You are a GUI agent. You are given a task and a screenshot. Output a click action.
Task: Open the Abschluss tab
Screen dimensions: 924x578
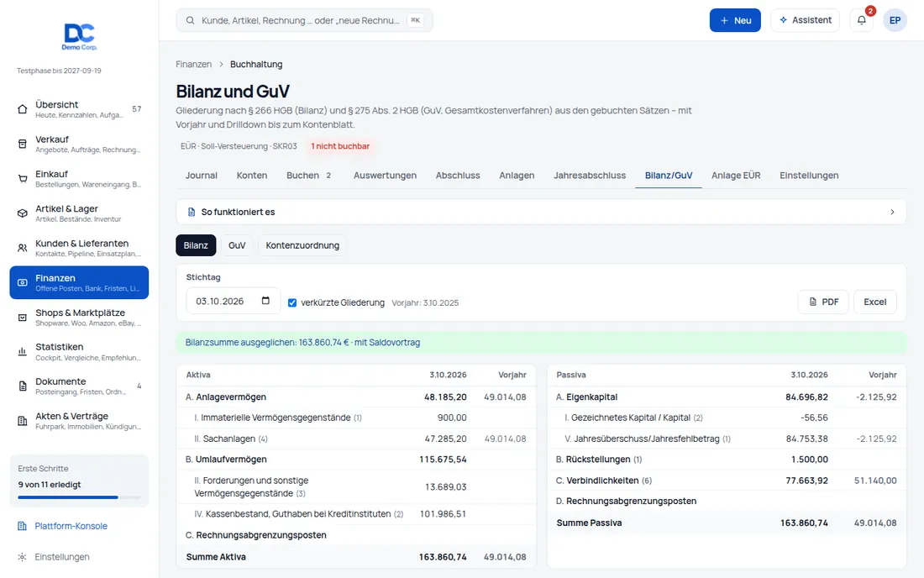click(x=458, y=176)
